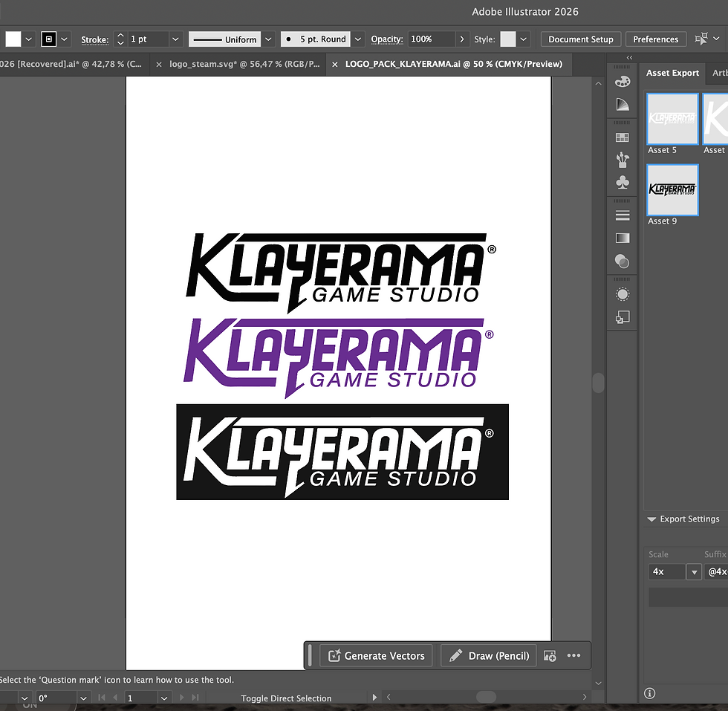728x711 pixels.
Task: Open the Symbols panel club icon
Action: pyautogui.click(x=623, y=182)
